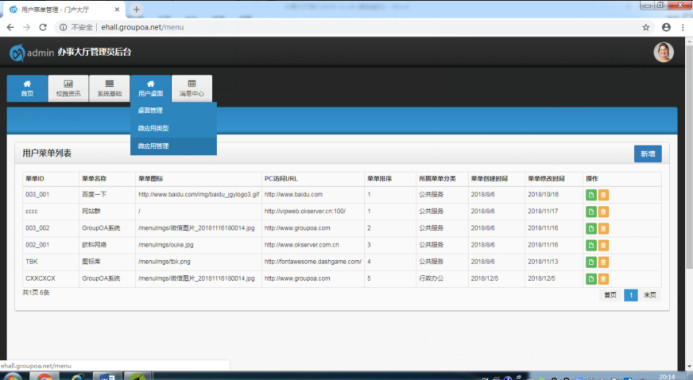Screen dimensions: 693x380
Task: Expand the 系统基础 navigation menu
Action: (x=109, y=88)
